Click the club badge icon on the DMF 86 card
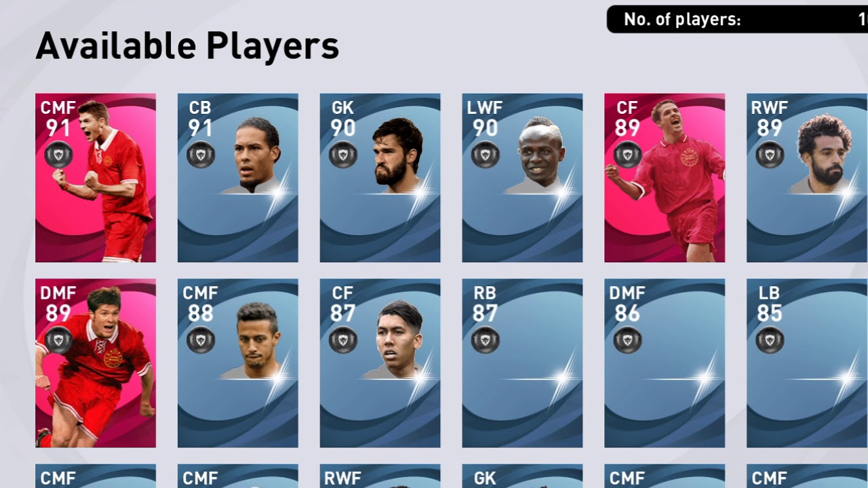The width and height of the screenshot is (868, 488). (x=628, y=340)
